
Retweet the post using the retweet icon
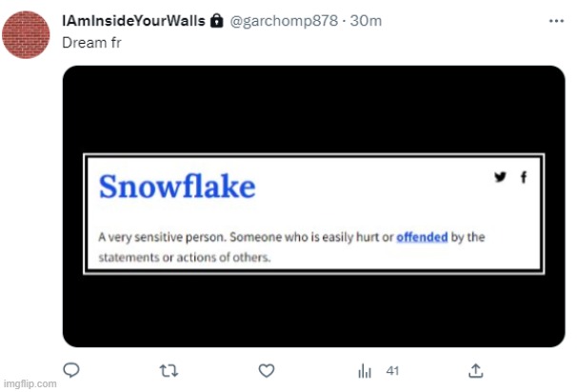(x=169, y=370)
